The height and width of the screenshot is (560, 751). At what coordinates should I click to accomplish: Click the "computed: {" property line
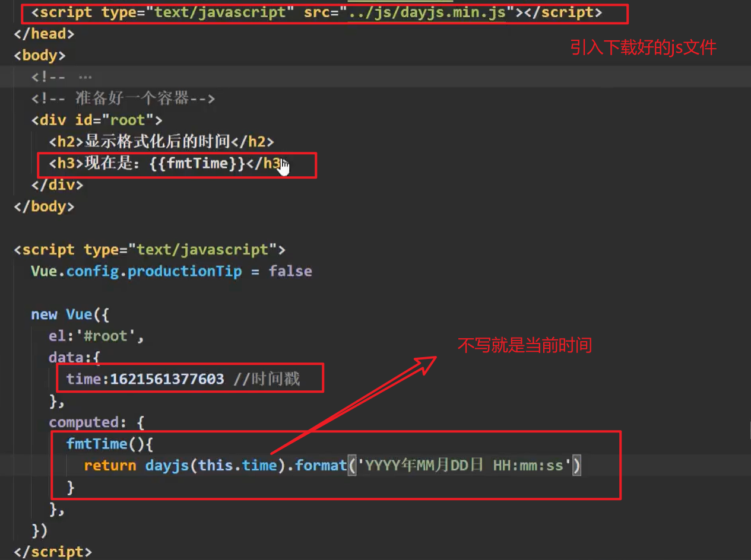click(x=97, y=422)
